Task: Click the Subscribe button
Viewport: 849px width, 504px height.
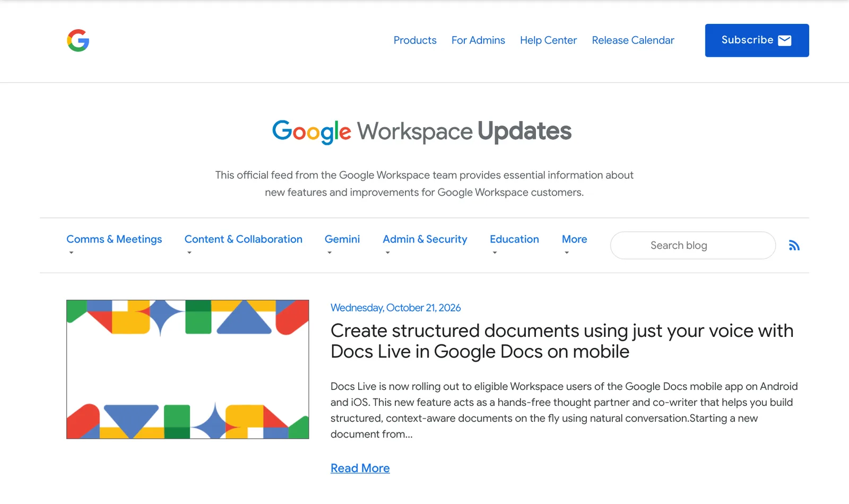Action: (757, 40)
